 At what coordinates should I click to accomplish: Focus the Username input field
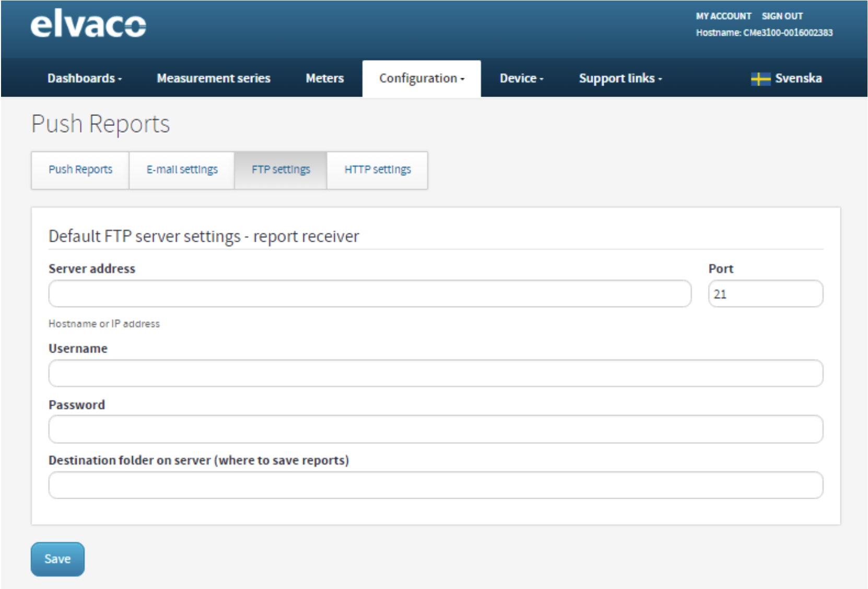436,373
